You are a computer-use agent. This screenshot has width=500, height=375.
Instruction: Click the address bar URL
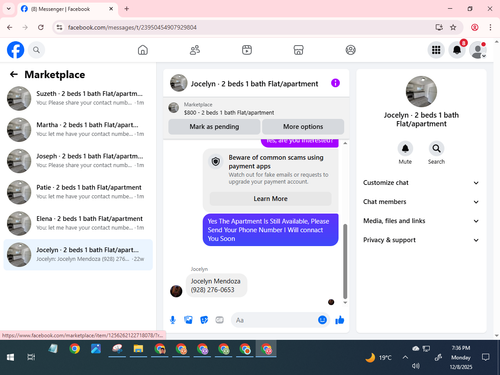pyautogui.click(x=132, y=27)
